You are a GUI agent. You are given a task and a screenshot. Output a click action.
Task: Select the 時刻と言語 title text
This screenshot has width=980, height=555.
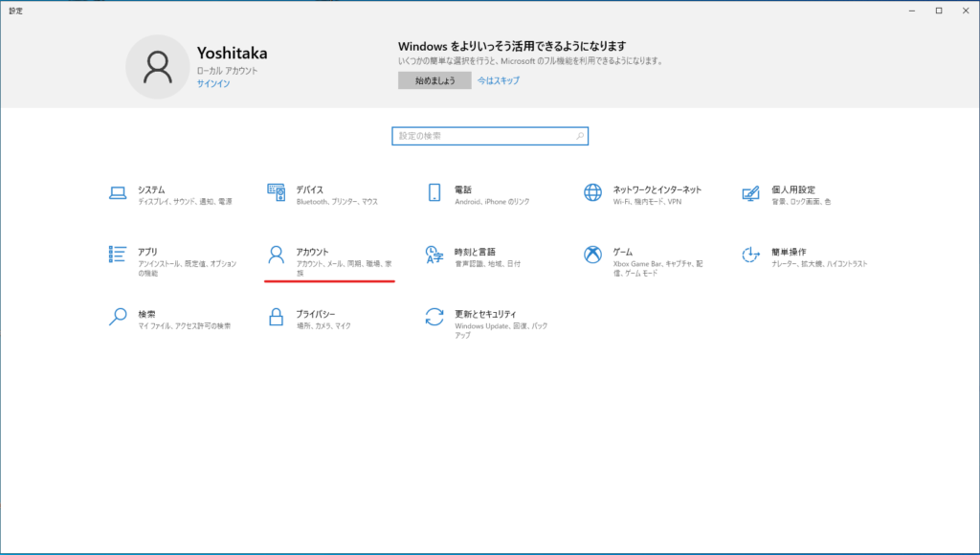(475, 252)
